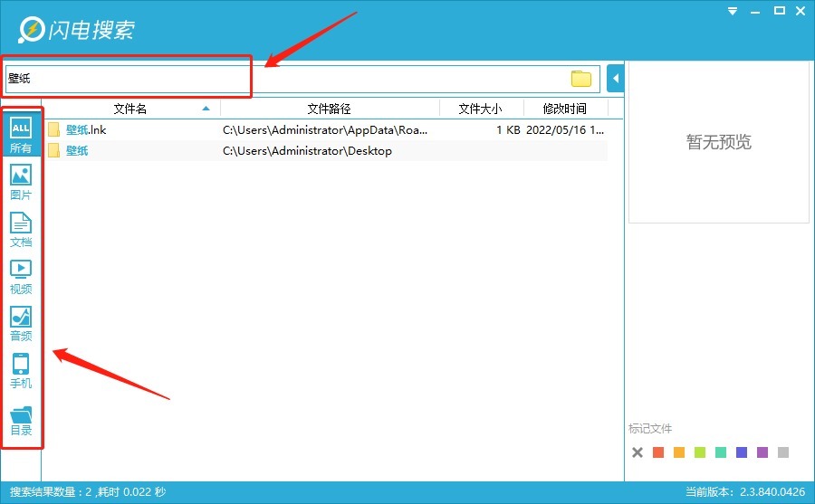This screenshot has height=504, width=815.
Task: Mark file with the teal color swatch
Action: pyautogui.click(x=721, y=452)
